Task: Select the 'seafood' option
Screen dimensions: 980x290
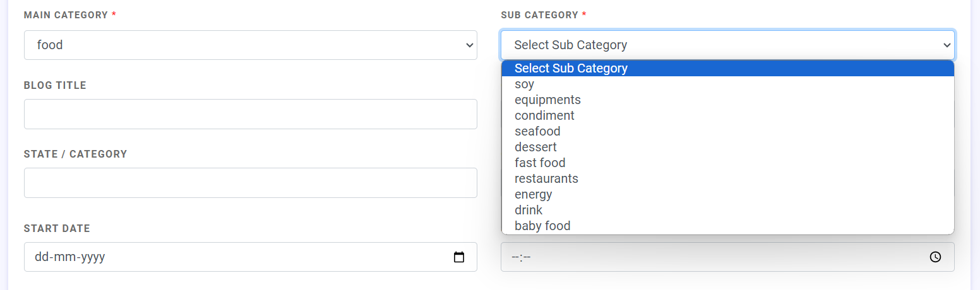Action: point(537,131)
